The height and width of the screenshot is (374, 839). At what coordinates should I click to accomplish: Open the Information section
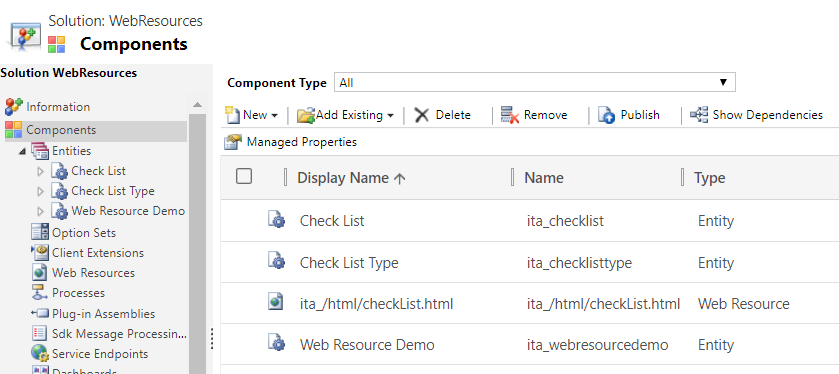pos(58,107)
